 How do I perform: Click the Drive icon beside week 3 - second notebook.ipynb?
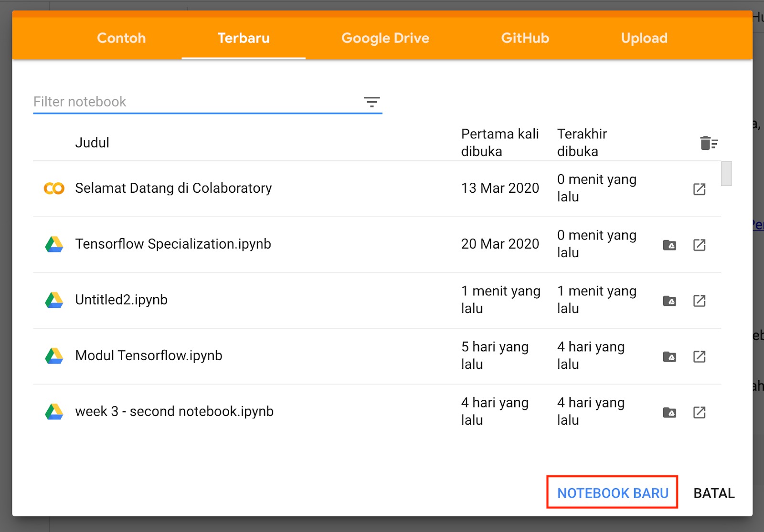coord(54,412)
